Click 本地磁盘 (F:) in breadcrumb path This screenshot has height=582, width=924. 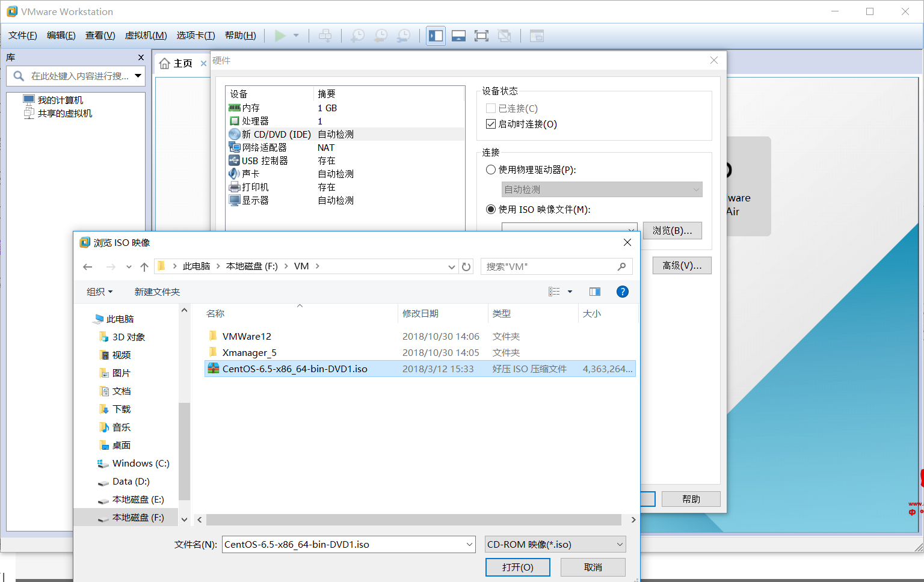point(252,266)
